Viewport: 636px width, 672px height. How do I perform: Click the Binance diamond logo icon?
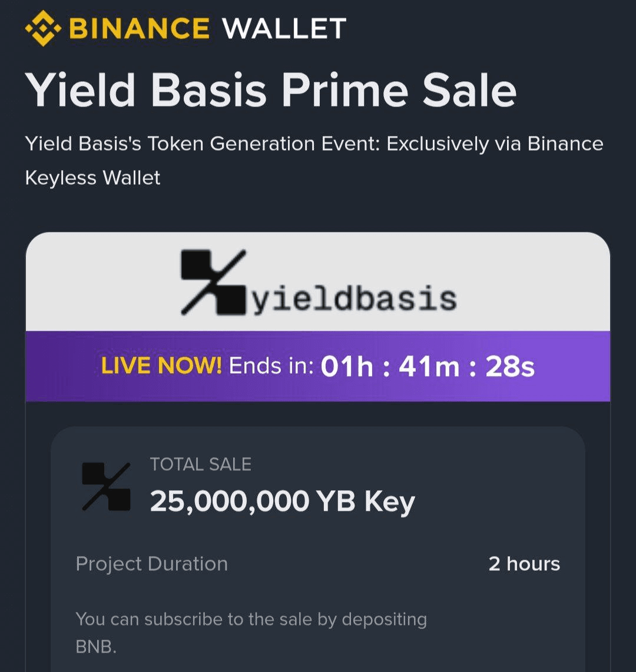[43, 29]
